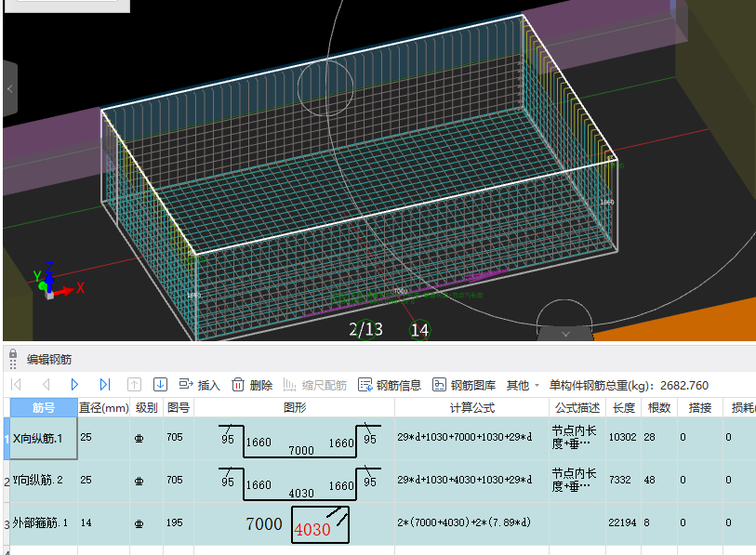Click lock icon on 编辑钢筋 panel
756x555 pixels.
point(13,354)
